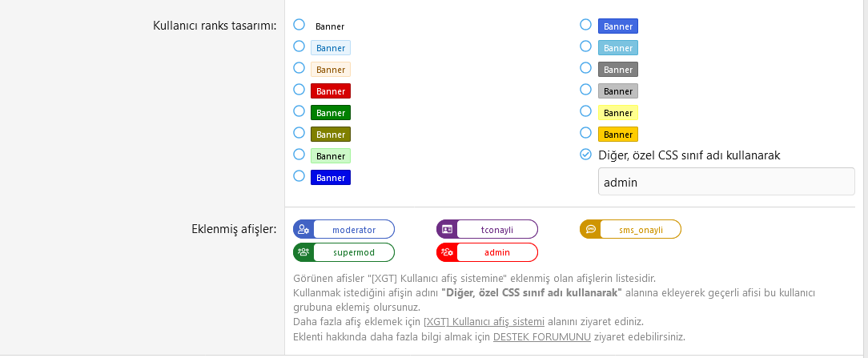Image resolution: width=868 pixels, height=358 pixels.
Task: Choose the red Banner style radio
Action: pyautogui.click(x=299, y=90)
